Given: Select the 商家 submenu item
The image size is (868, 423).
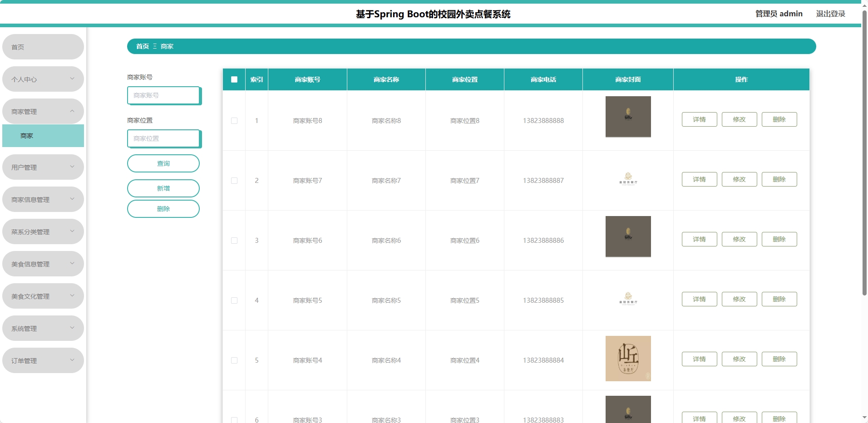Looking at the screenshot, I should click(x=43, y=136).
